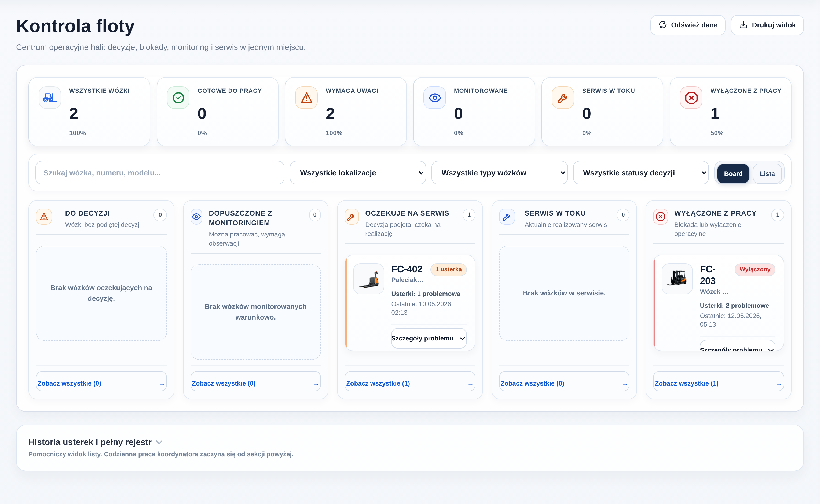The image size is (820, 504).
Task: Open Zobacz wszystkie (0) under Dopuszczone z monitoringiem
Action: [255, 381]
